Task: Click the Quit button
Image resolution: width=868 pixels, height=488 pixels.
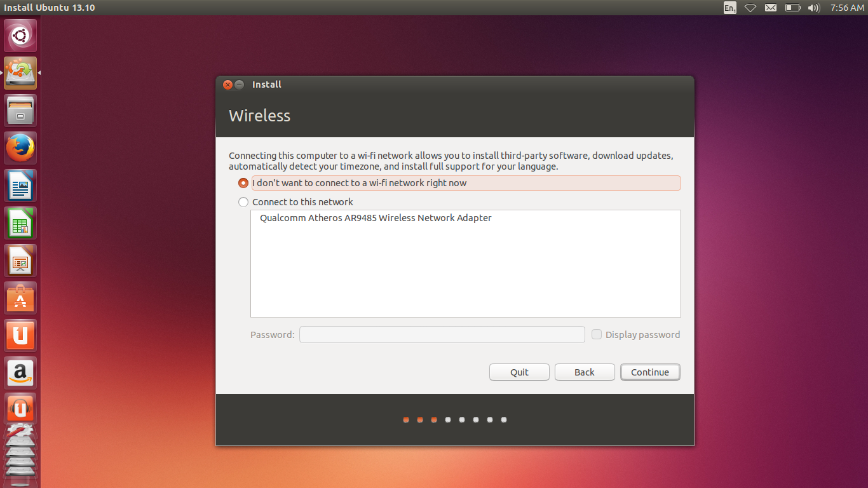Action: coord(519,372)
